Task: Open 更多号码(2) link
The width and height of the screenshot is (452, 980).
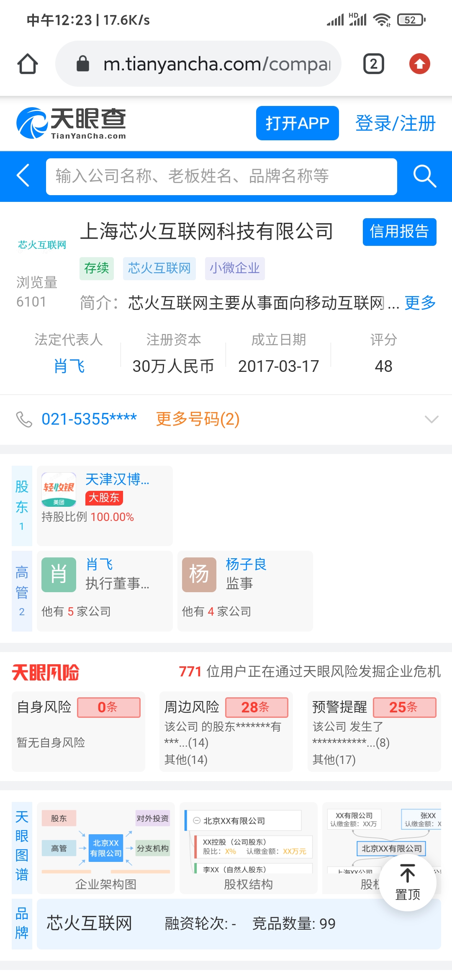Action: point(198,419)
